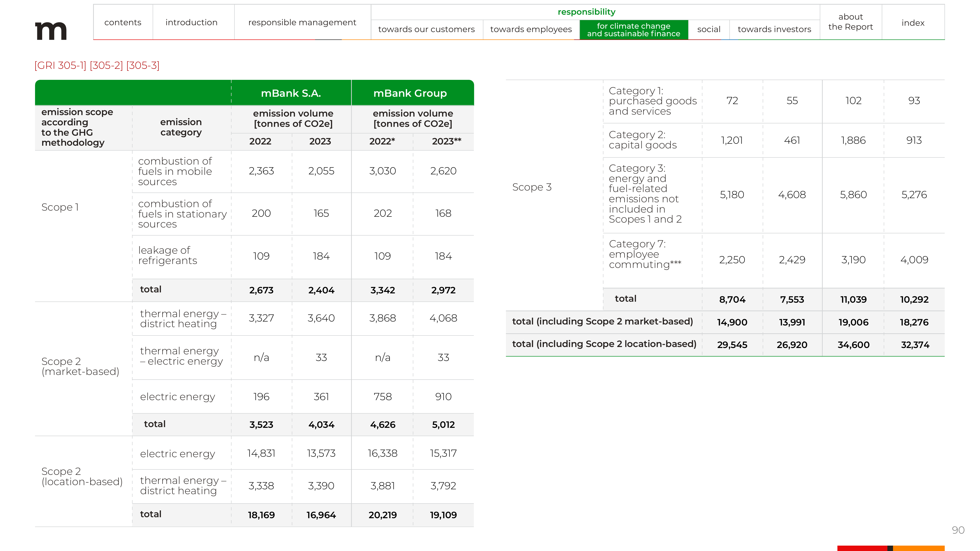
Task: Select the 'mBank S.A.' column header
Action: pos(291,93)
